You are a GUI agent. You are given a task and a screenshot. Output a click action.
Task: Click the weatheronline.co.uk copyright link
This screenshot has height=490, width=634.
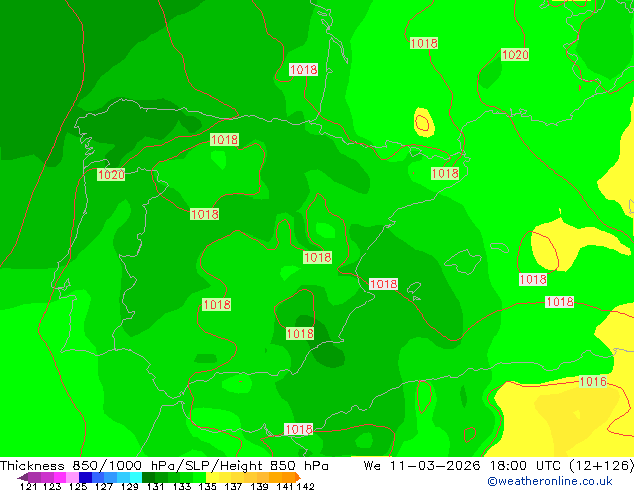[x=550, y=481]
